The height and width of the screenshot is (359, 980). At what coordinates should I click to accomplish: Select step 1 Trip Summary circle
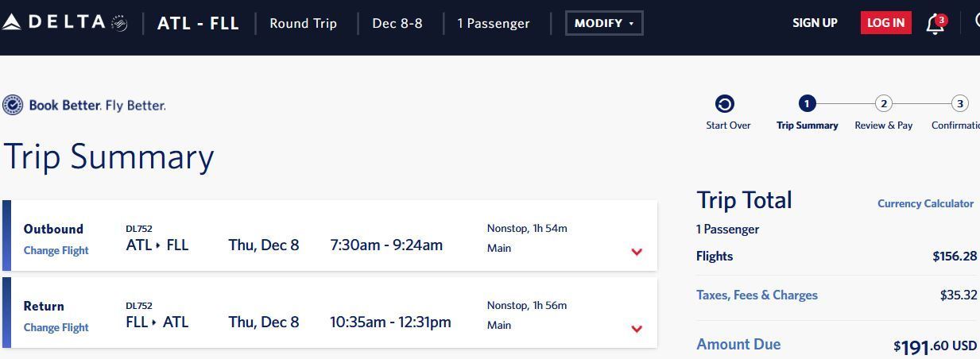coord(807,103)
